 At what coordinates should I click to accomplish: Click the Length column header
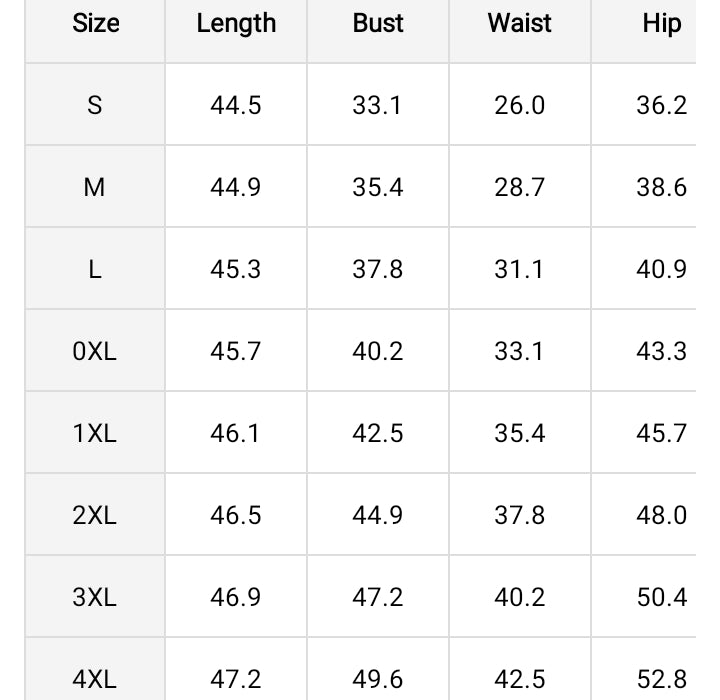pyautogui.click(x=236, y=24)
